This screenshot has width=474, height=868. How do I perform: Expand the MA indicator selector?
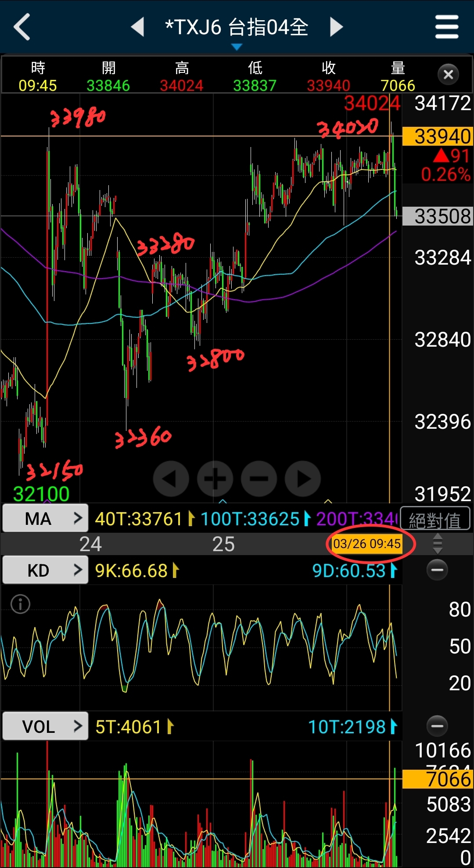pos(45,519)
